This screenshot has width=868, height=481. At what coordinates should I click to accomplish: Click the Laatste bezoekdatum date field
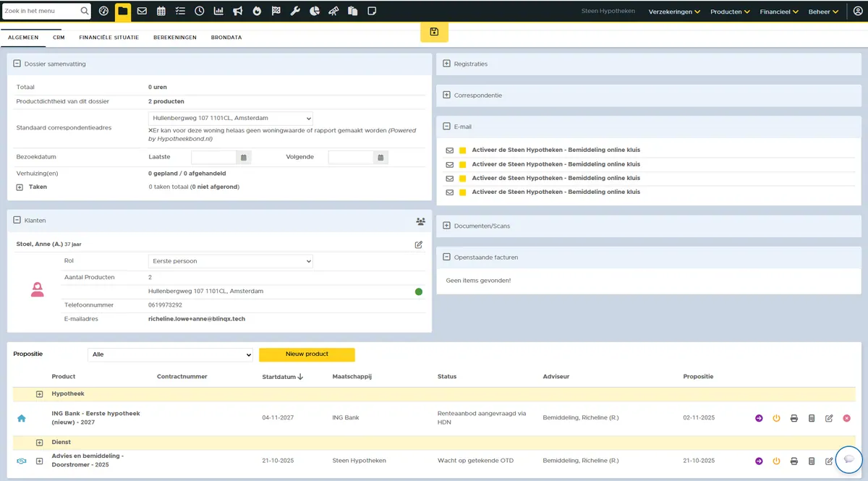(x=214, y=158)
